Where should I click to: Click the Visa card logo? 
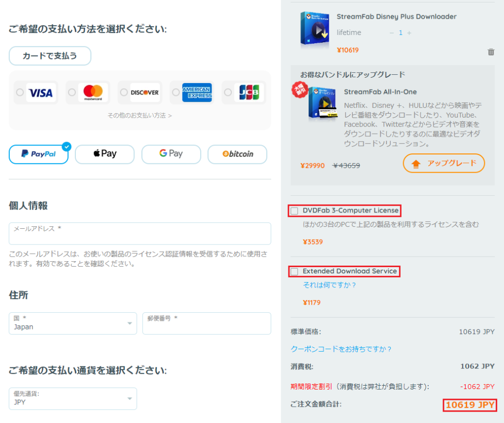coord(41,92)
